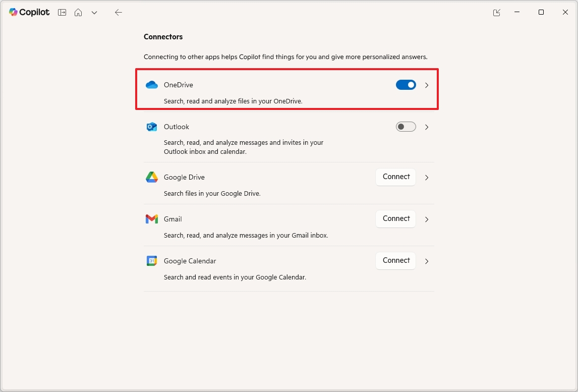578x392 pixels.
Task: Click the back arrow
Action: 119,12
